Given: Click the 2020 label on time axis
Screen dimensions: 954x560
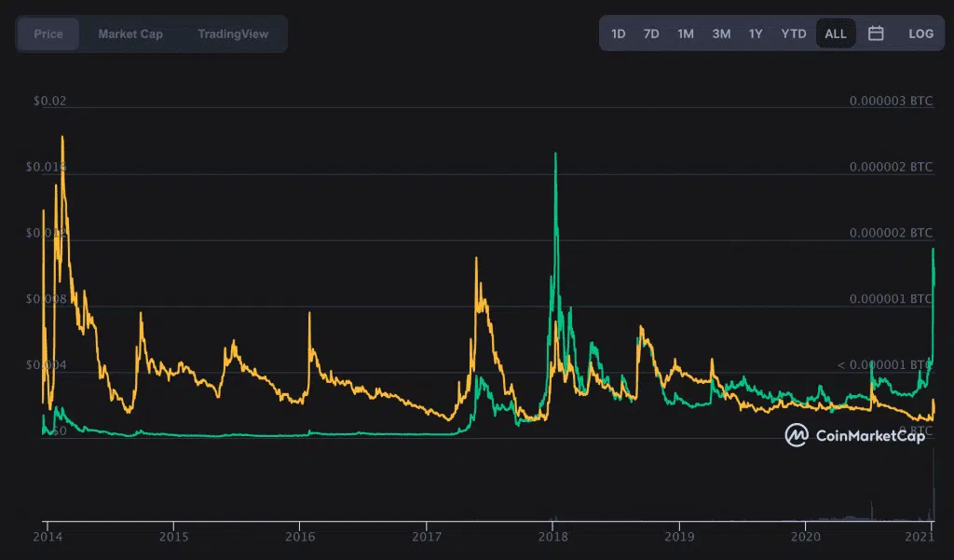Looking at the screenshot, I should (x=806, y=537).
